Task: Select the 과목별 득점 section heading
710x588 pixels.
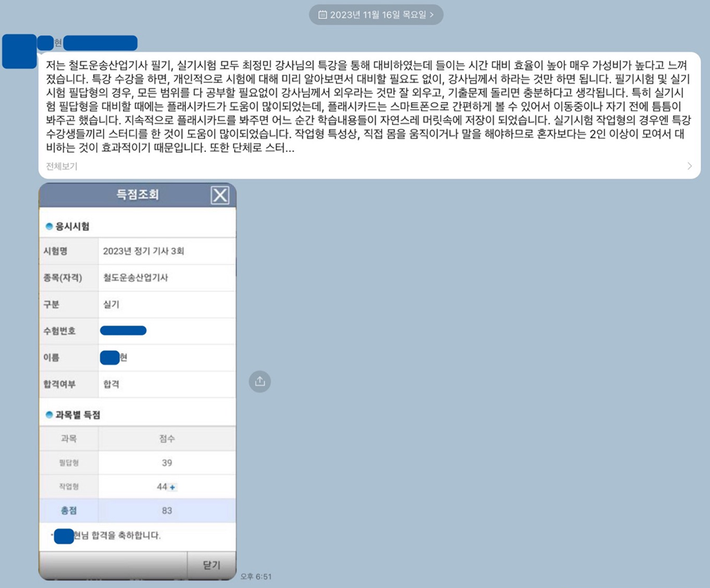Action: (77, 415)
